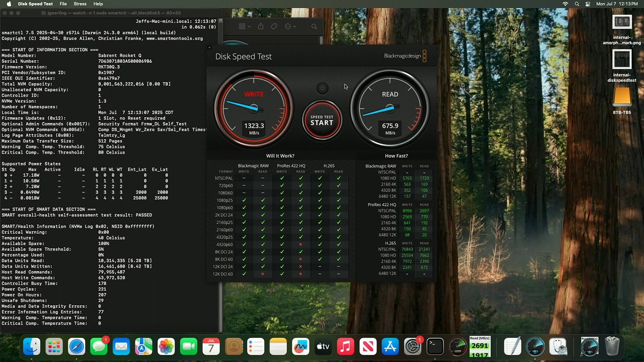Open Reminders from the dock
The image size is (644, 362).
(x=256, y=346)
